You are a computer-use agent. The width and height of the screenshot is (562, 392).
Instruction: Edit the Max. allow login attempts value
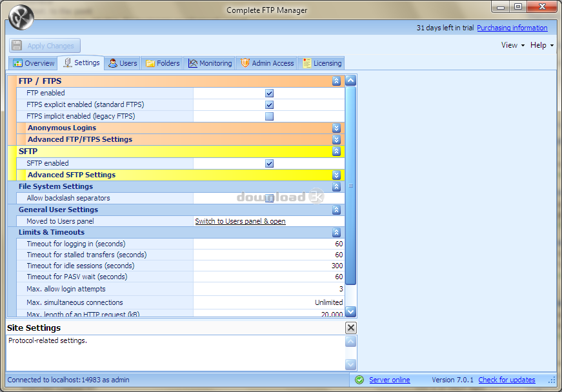269,289
